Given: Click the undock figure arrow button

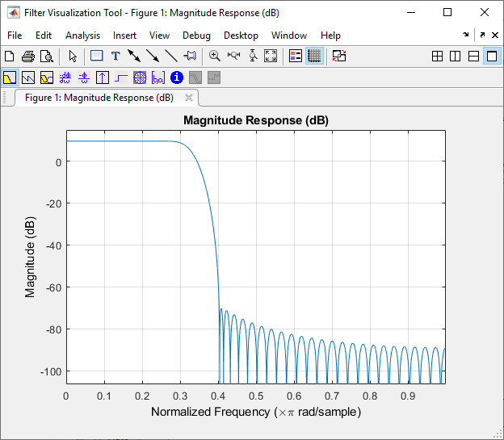Looking at the screenshot, I should [482, 35].
